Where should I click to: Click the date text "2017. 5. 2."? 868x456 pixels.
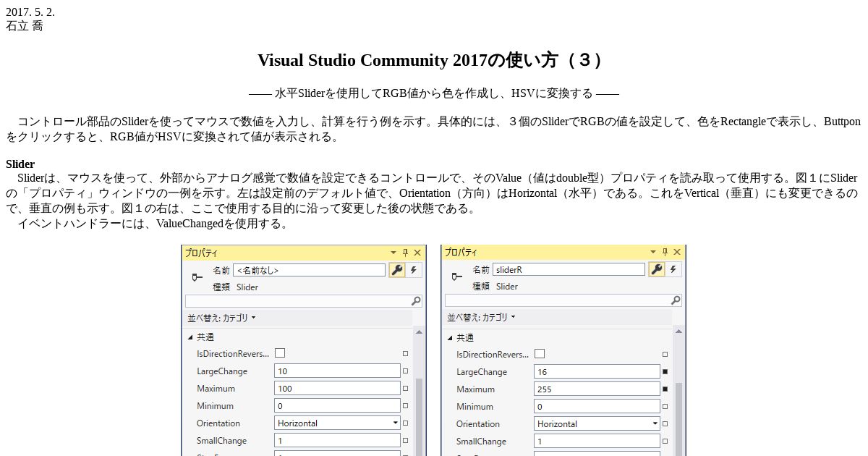point(30,12)
